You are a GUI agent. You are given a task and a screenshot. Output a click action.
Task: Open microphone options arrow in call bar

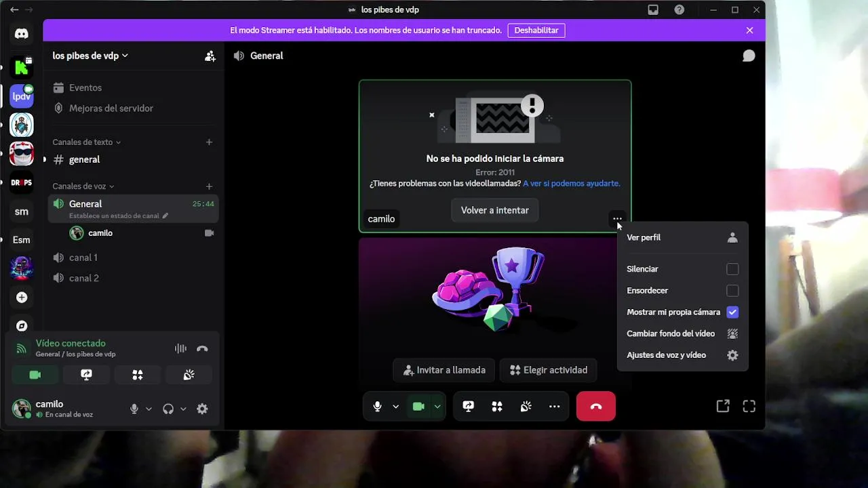point(395,407)
